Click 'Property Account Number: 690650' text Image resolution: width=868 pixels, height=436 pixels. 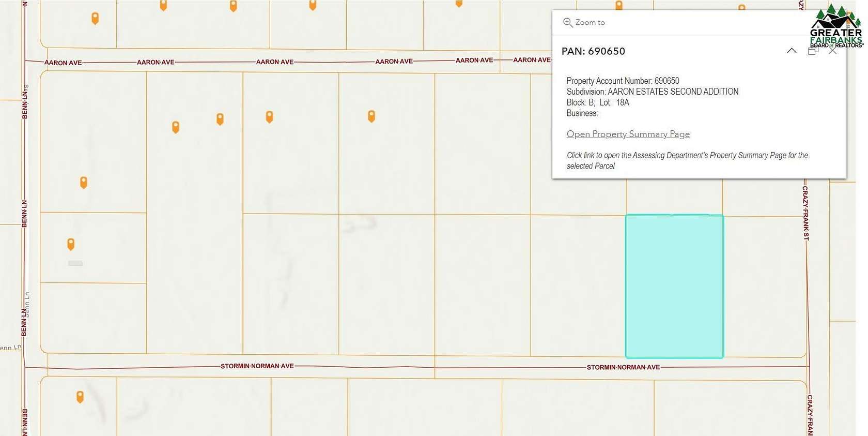click(623, 81)
